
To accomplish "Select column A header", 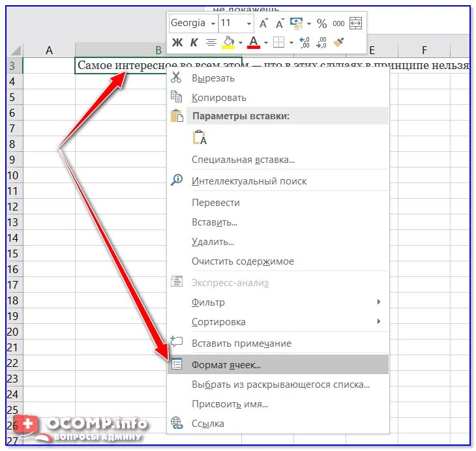I will tap(49, 50).
